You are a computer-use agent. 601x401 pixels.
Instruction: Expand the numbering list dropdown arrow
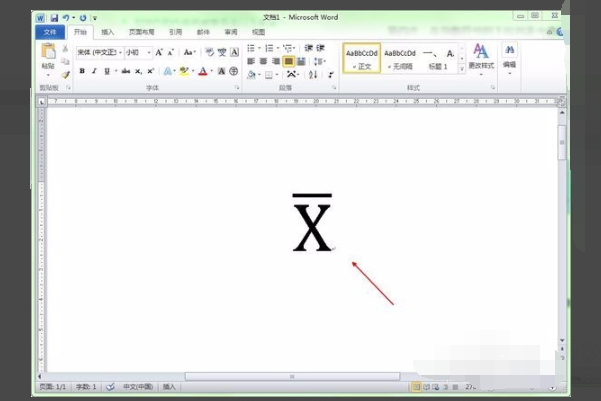[278, 48]
